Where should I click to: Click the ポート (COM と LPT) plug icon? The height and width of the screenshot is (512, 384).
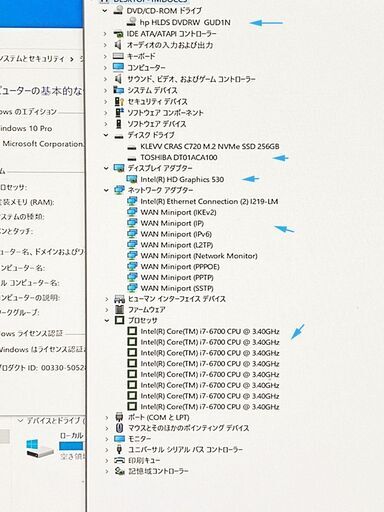pos(119,417)
